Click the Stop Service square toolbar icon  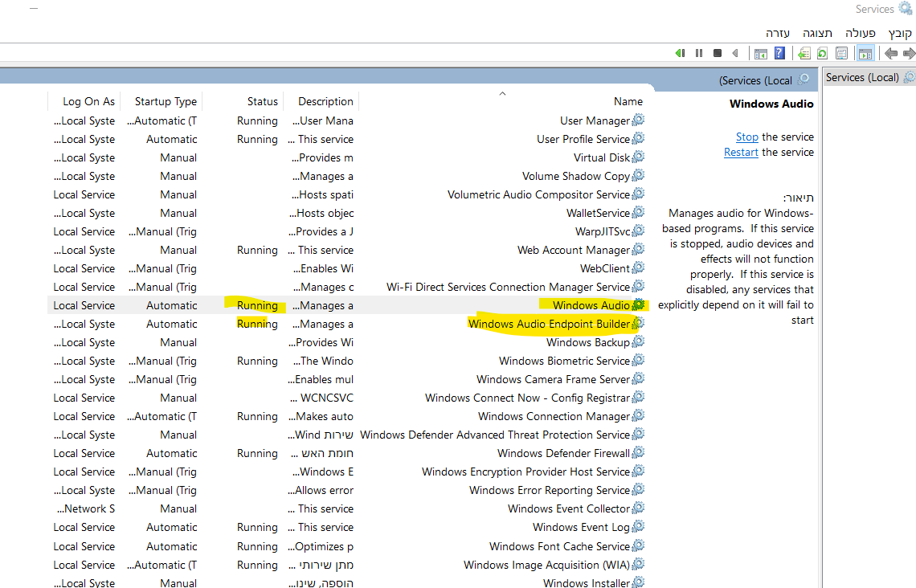[x=718, y=53]
